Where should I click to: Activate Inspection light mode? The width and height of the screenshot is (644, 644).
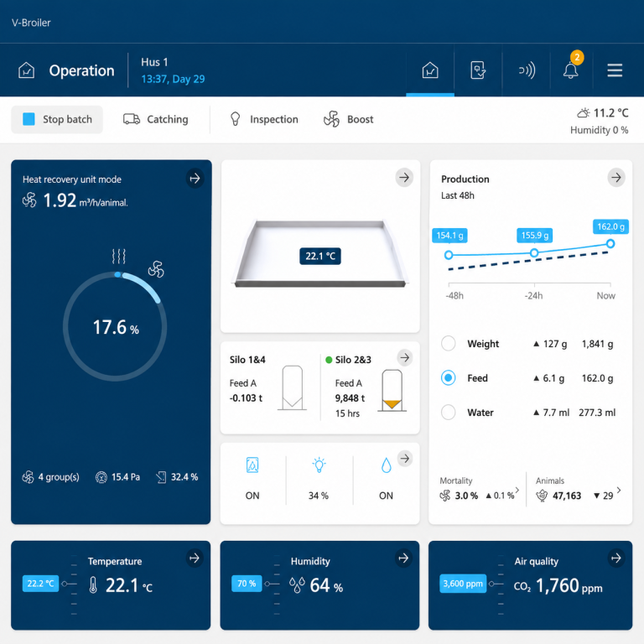(x=264, y=119)
